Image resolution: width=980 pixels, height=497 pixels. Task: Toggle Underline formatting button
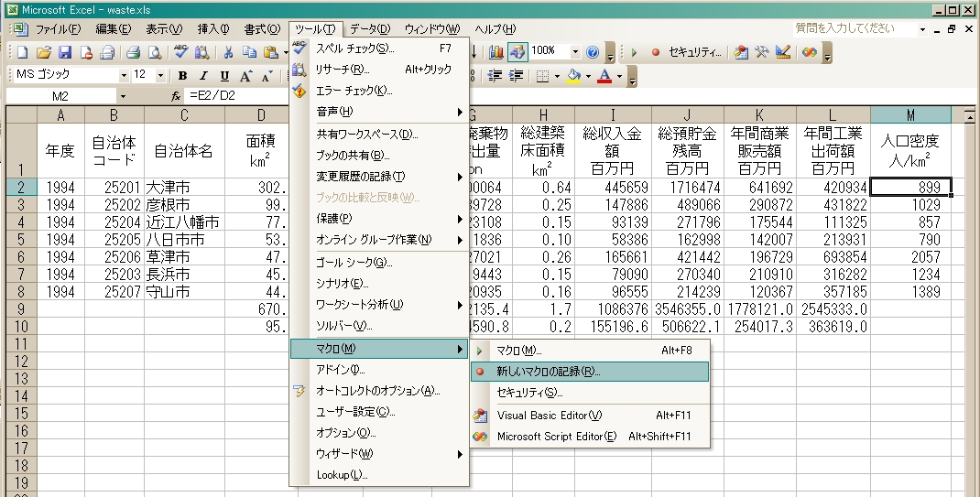(x=223, y=76)
